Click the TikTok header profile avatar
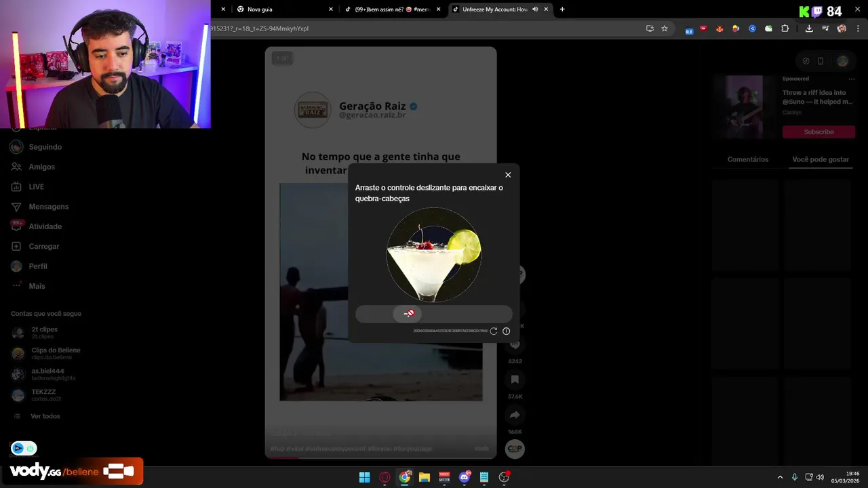This screenshot has height=488, width=868. coord(842,61)
